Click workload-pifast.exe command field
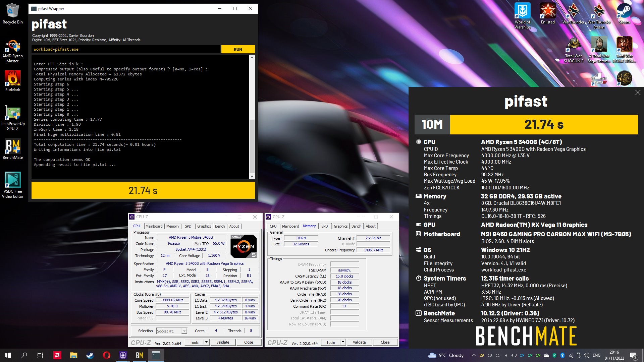This screenshot has height=362, width=644. point(126,49)
